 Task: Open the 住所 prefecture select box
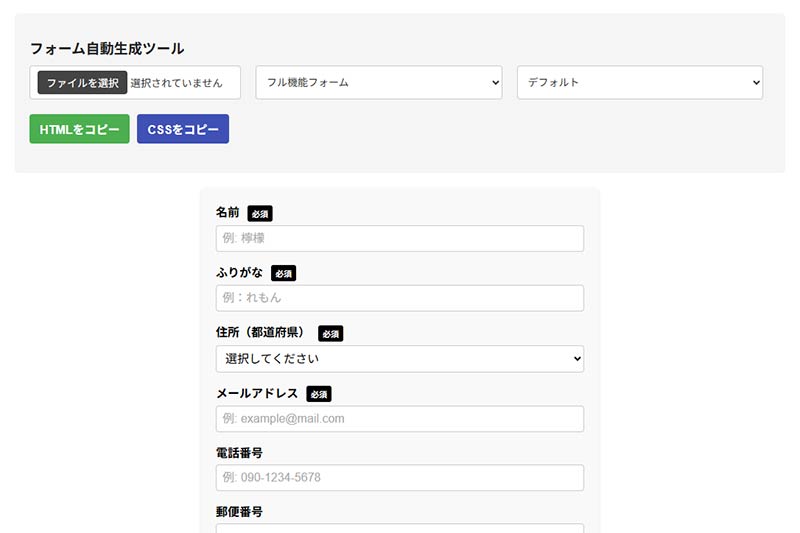tap(399, 358)
